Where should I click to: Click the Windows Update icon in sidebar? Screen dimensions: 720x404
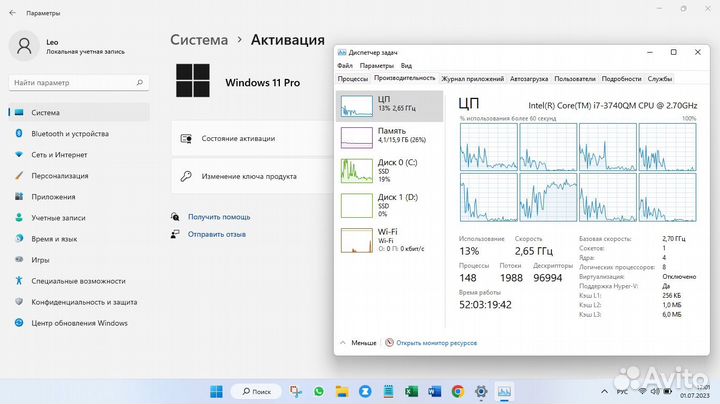click(19, 323)
